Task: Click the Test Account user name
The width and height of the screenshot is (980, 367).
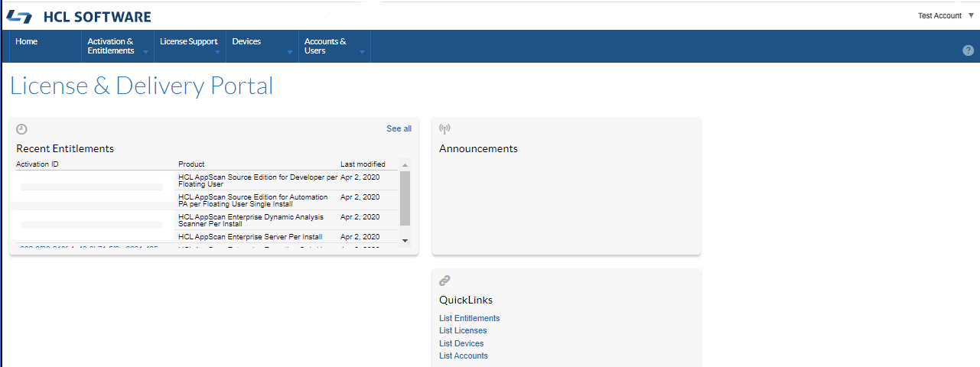Action: click(x=939, y=15)
